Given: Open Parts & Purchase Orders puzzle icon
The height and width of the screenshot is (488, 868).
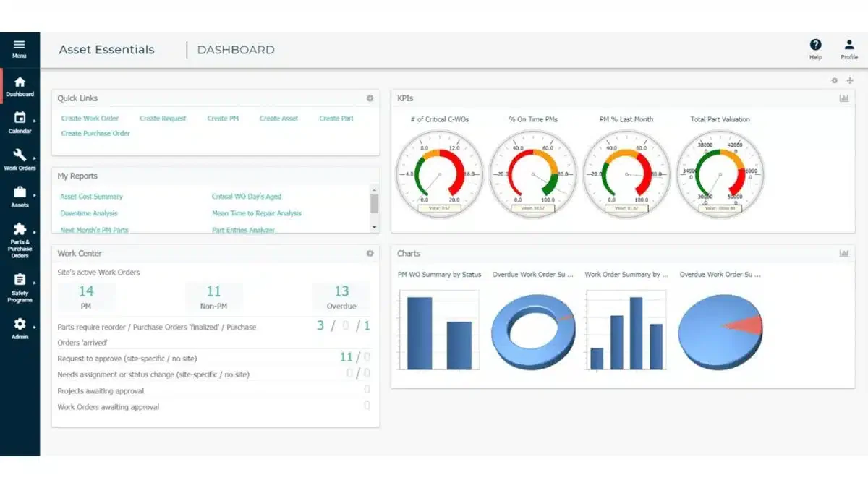Looking at the screenshot, I should coord(20,229).
